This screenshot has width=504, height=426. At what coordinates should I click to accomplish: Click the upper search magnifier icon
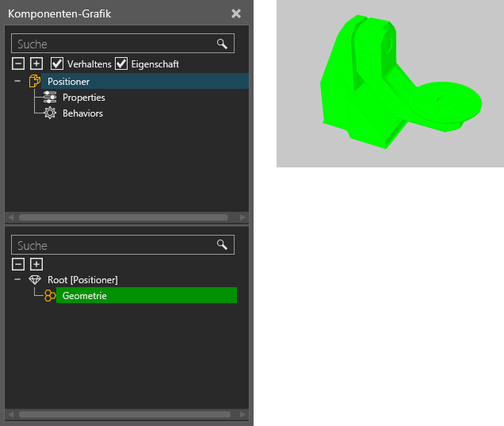[x=222, y=44]
